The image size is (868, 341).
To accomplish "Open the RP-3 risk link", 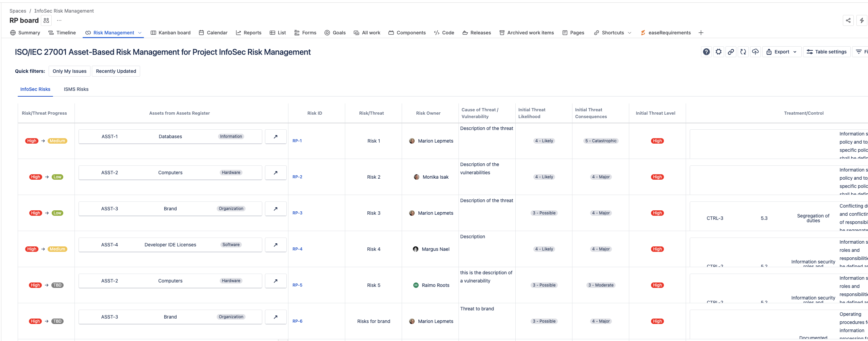I will click(297, 213).
